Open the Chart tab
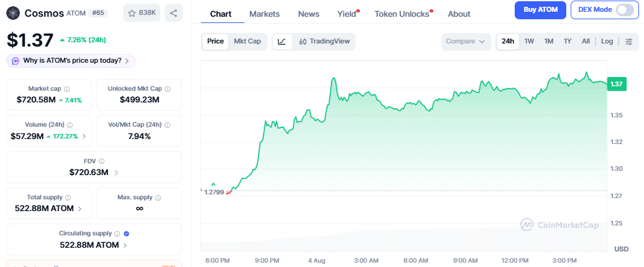 221,14
